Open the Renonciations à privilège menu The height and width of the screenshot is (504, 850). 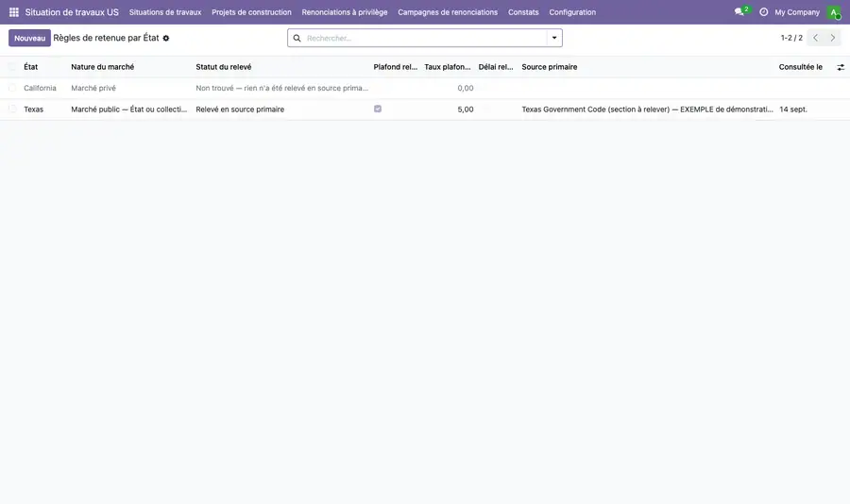point(344,12)
